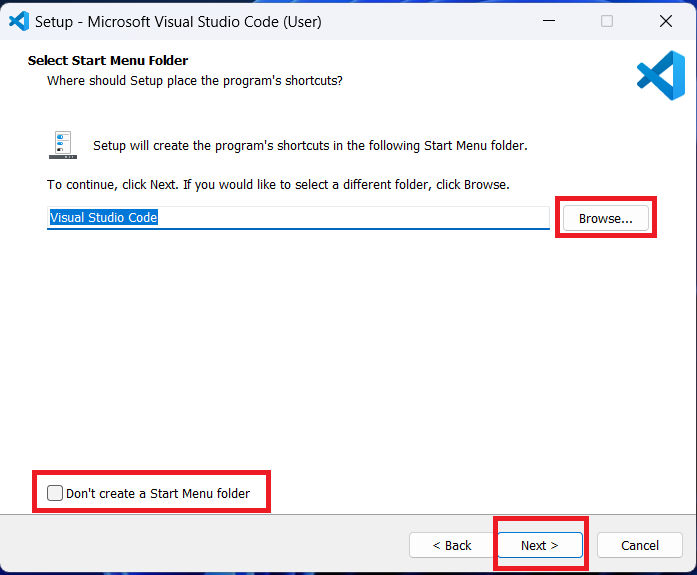Go to previous step with < Back
697x575 pixels.
pyautogui.click(x=452, y=545)
